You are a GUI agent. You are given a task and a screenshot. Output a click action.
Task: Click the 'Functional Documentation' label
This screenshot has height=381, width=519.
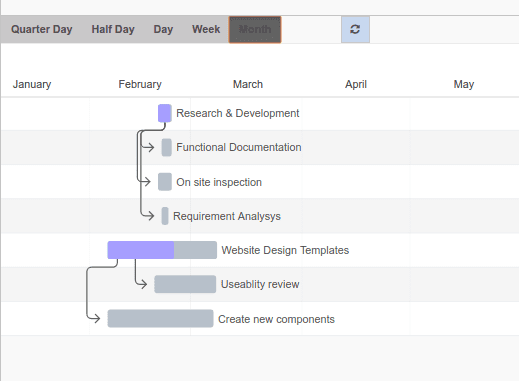239,147
